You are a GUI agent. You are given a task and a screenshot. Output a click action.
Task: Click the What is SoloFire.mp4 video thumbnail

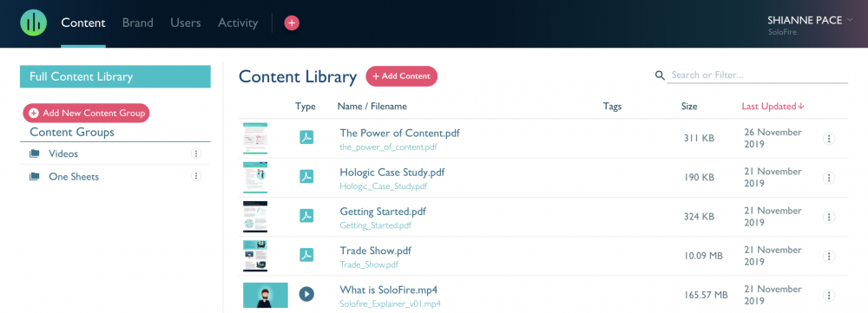[265, 296]
